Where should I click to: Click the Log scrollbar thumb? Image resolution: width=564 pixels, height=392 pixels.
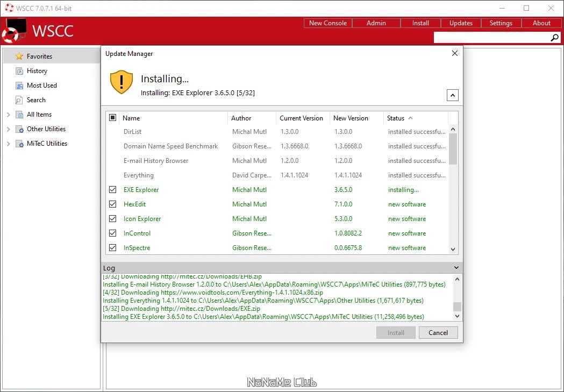coord(457,307)
